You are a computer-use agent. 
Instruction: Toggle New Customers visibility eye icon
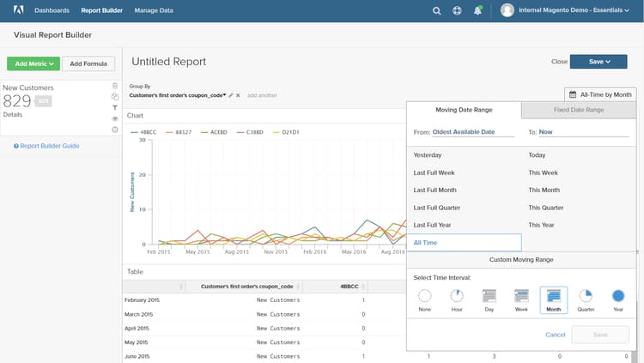point(115,118)
